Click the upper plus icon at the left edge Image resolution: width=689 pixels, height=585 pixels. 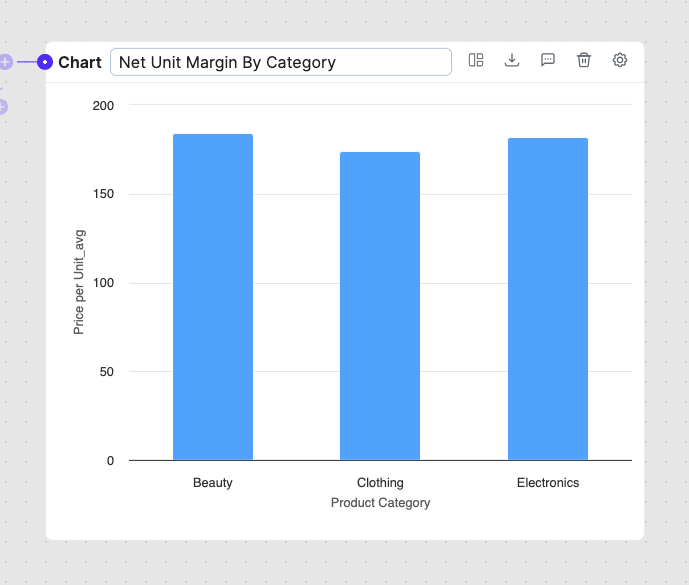click(5, 62)
